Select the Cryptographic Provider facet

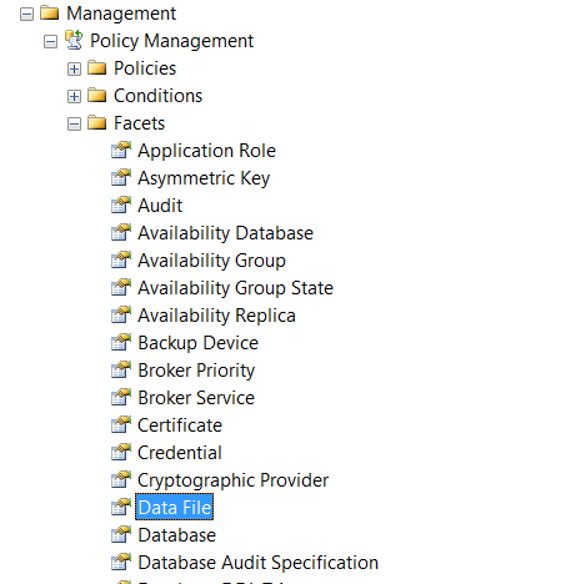[x=233, y=480]
